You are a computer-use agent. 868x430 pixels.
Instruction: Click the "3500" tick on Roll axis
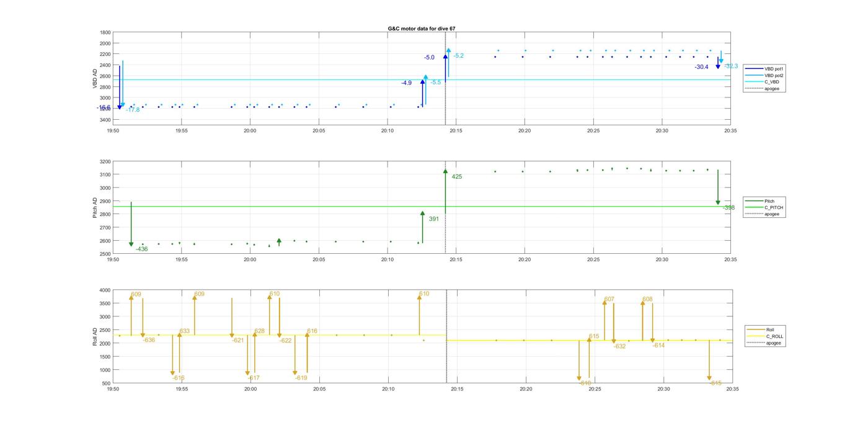(x=105, y=303)
